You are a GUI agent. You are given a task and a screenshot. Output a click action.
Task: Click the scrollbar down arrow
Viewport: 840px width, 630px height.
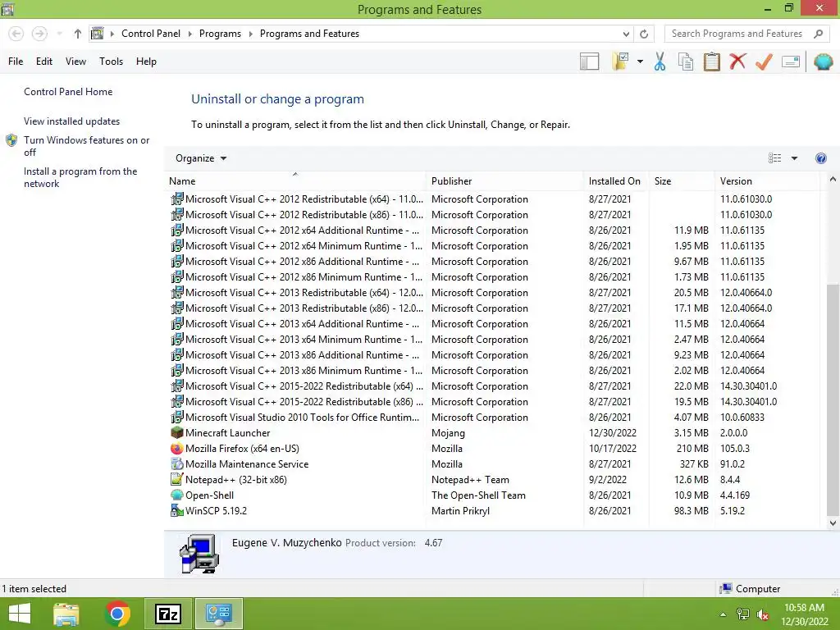click(833, 523)
